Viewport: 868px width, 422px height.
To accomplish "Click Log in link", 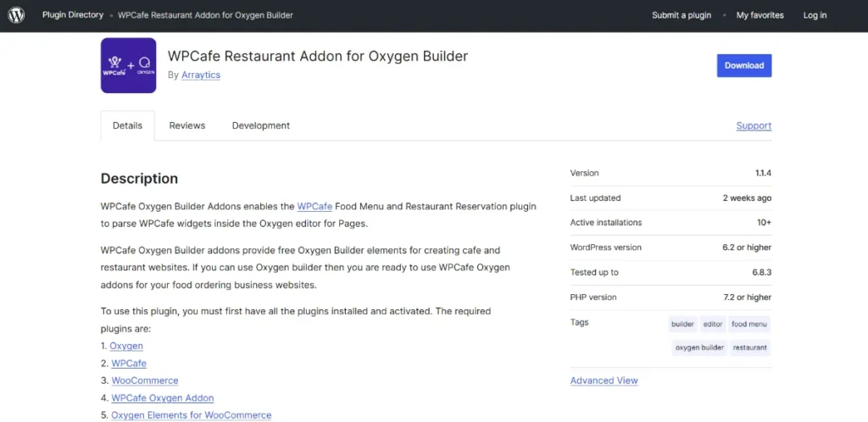I will [815, 15].
